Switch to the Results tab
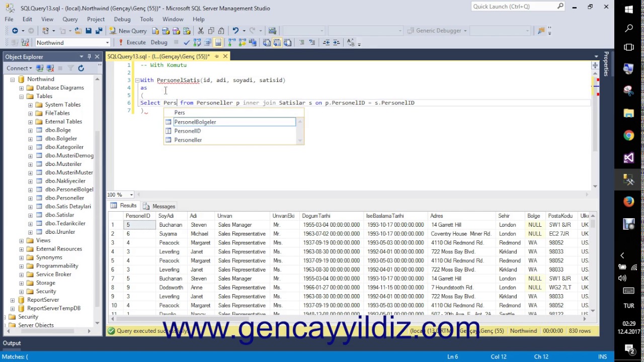The height and width of the screenshot is (362, 644). pyautogui.click(x=124, y=206)
